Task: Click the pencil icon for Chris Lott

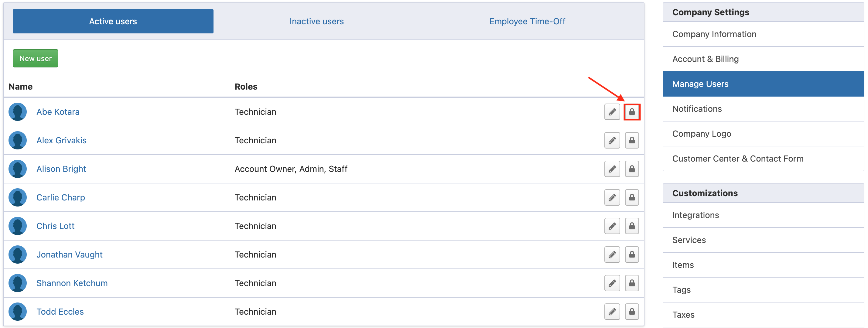Action: tap(612, 226)
